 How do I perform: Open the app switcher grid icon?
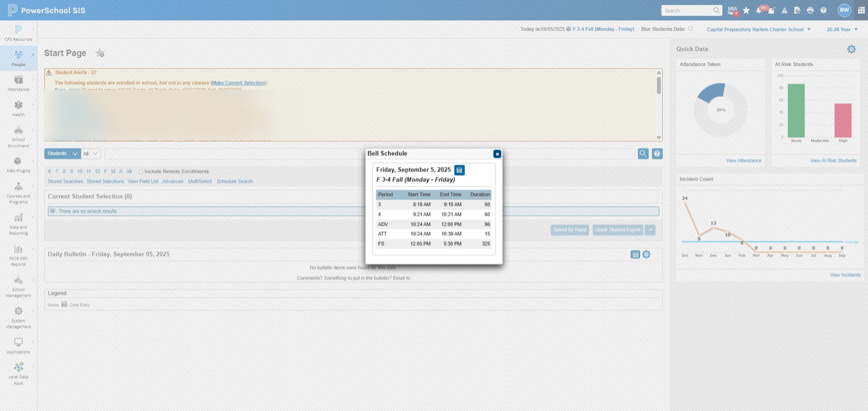coord(861,10)
